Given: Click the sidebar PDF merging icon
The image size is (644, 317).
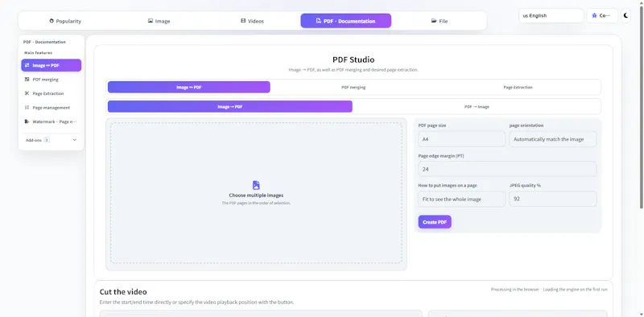Looking at the screenshot, I should coord(27,79).
